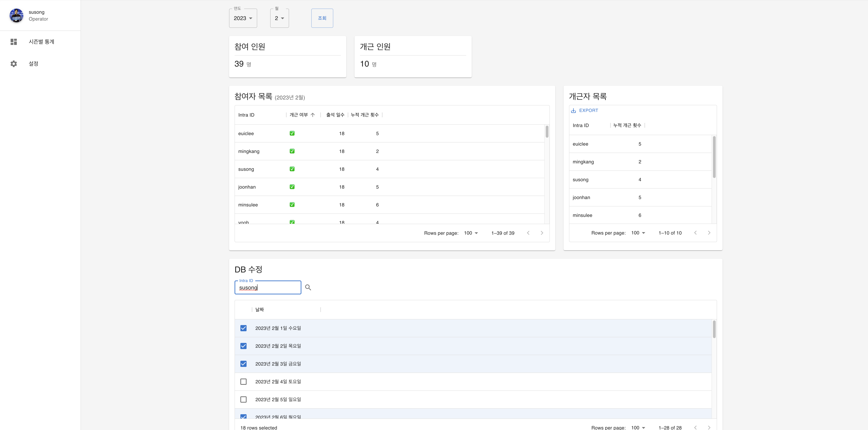This screenshot has height=430, width=868.
Task: Click the Intra ID input field with susong
Action: coord(268,288)
